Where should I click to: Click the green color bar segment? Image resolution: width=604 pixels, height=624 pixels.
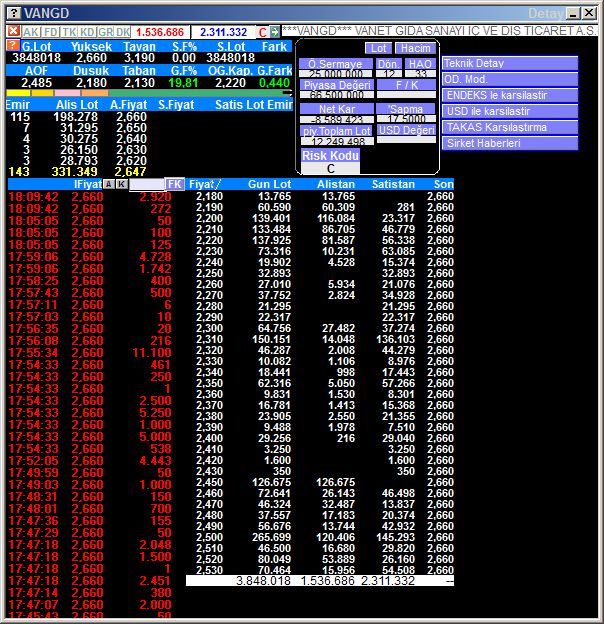(x=197, y=93)
